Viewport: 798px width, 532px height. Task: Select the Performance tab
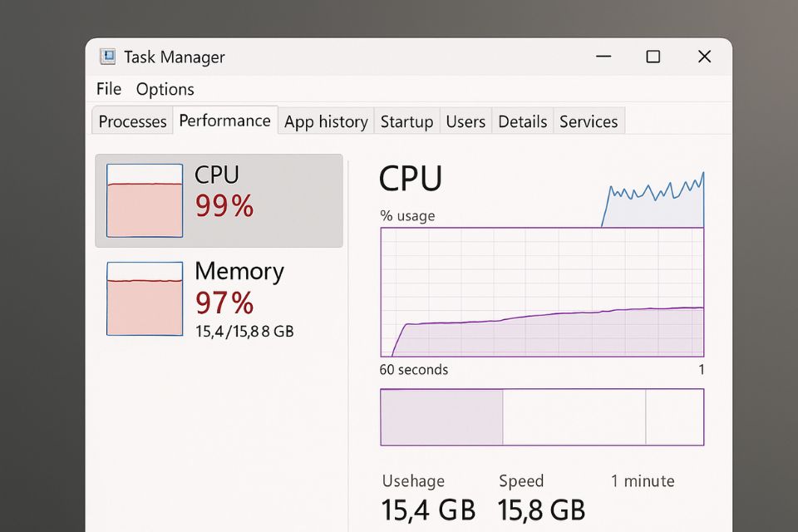pos(224,121)
